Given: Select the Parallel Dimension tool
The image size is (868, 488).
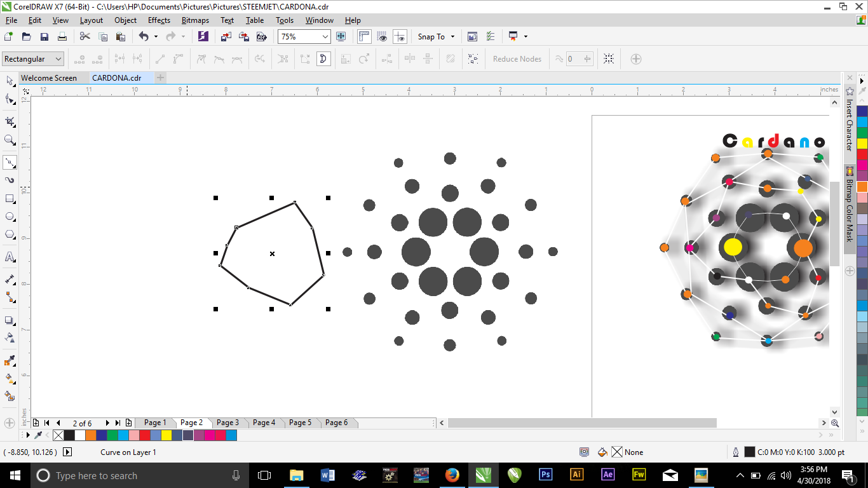Looking at the screenshot, I should [x=10, y=279].
